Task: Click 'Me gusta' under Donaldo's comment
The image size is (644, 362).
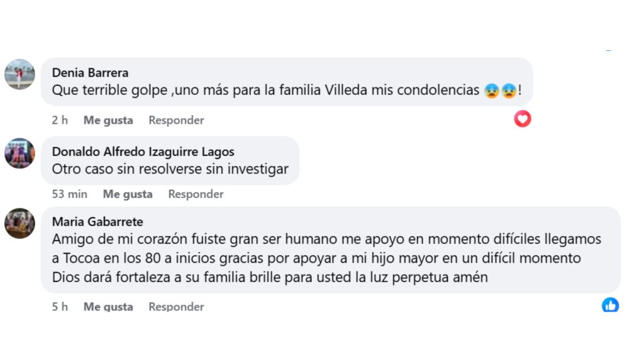Action: (x=128, y=194)
